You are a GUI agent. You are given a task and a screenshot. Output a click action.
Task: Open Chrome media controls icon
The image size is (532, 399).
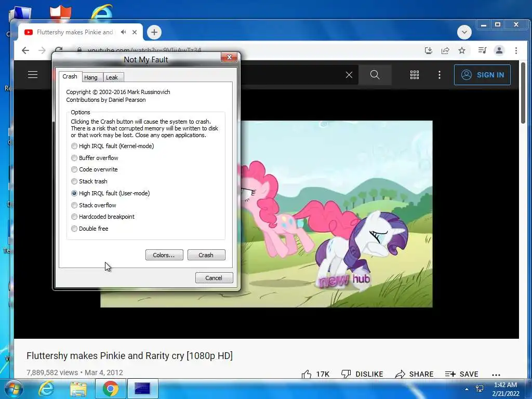(482, 50)
